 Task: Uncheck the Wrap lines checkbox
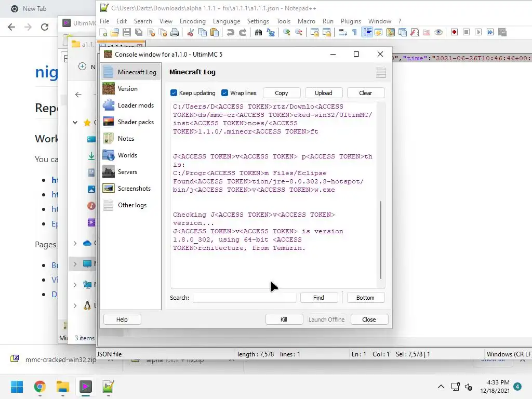(224, 92)
